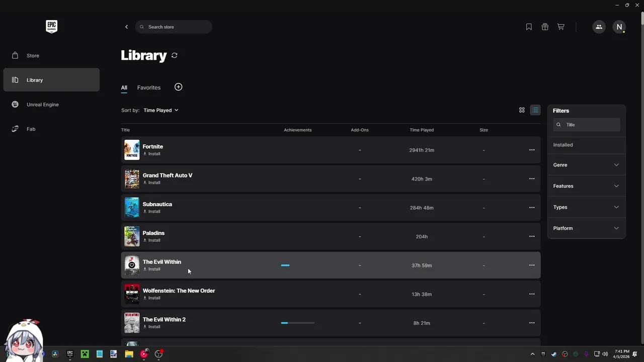Install Fortnite
The image size is (644, 362).
152,154
